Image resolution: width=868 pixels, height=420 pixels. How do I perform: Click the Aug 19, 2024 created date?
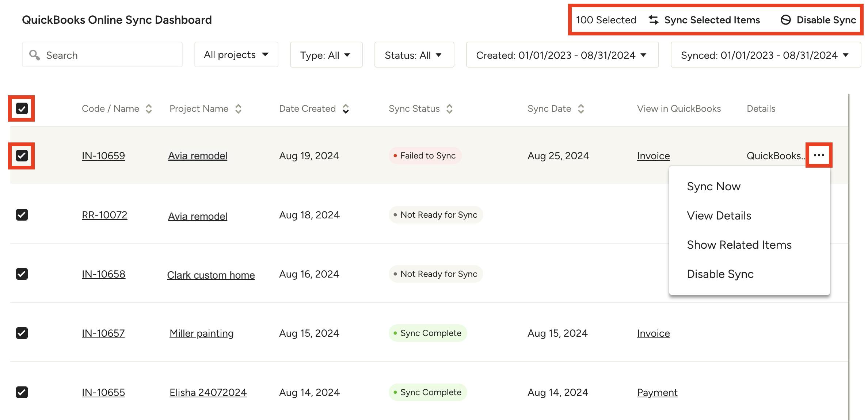tap(309, 156)
